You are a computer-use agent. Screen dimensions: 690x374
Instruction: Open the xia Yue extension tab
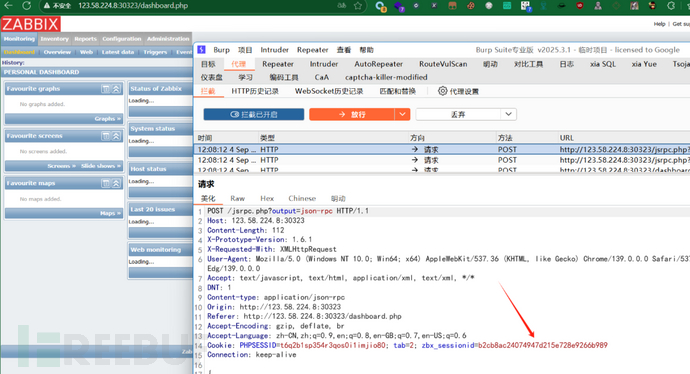click(x=644, y=64)
